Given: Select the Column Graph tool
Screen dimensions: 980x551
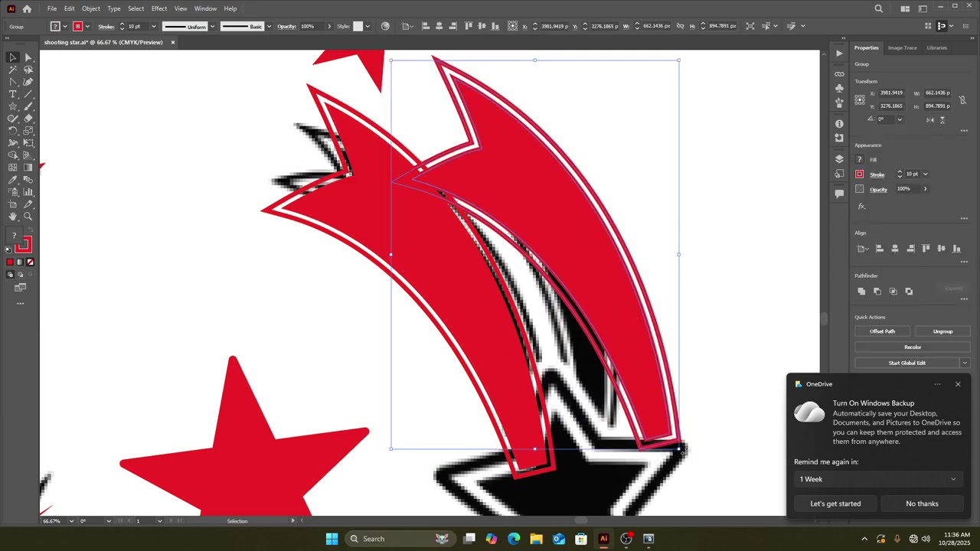Looking at the screenshot, I should point(28,192).
